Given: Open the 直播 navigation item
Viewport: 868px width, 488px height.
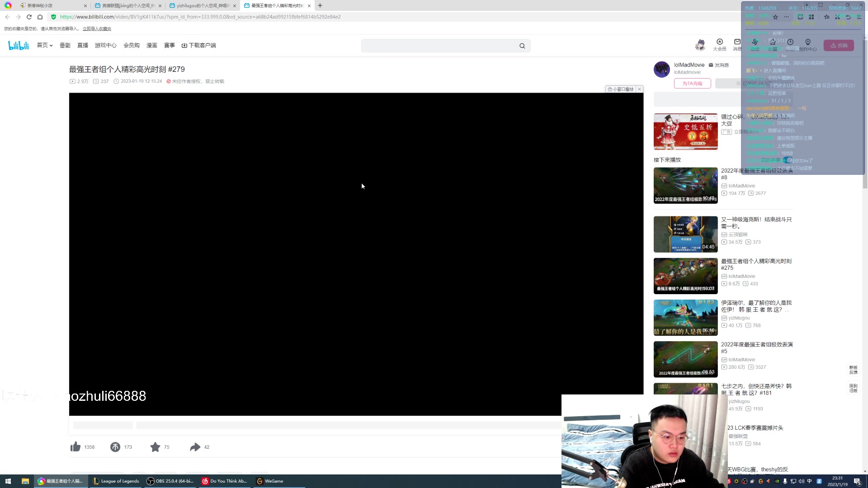Looking at the screenshot, I should (83, 45).
